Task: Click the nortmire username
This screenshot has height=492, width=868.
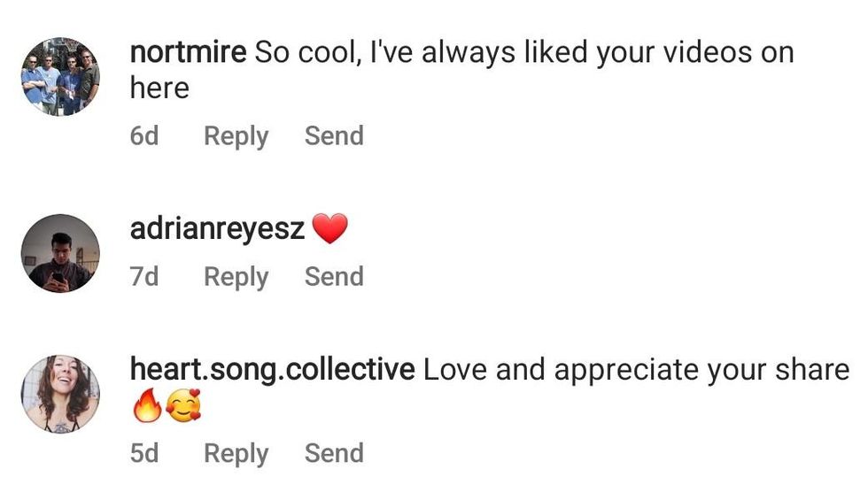Action: (188, 52)
